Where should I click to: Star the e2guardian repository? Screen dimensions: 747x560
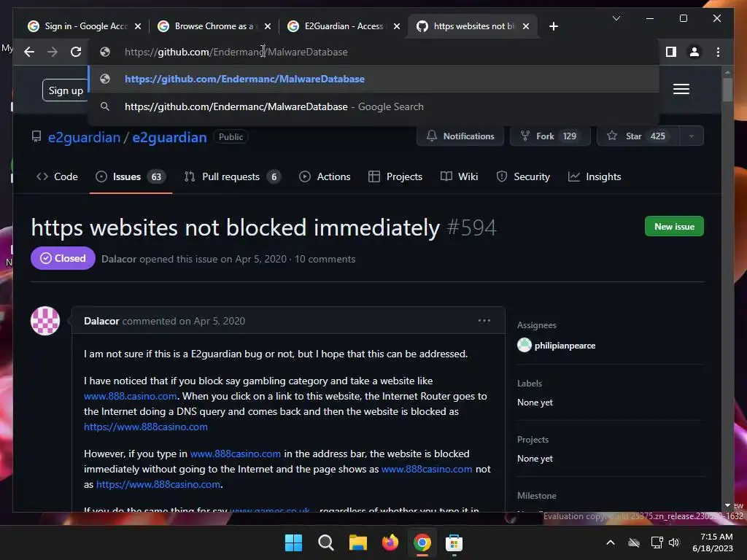[x=638, y=136]
